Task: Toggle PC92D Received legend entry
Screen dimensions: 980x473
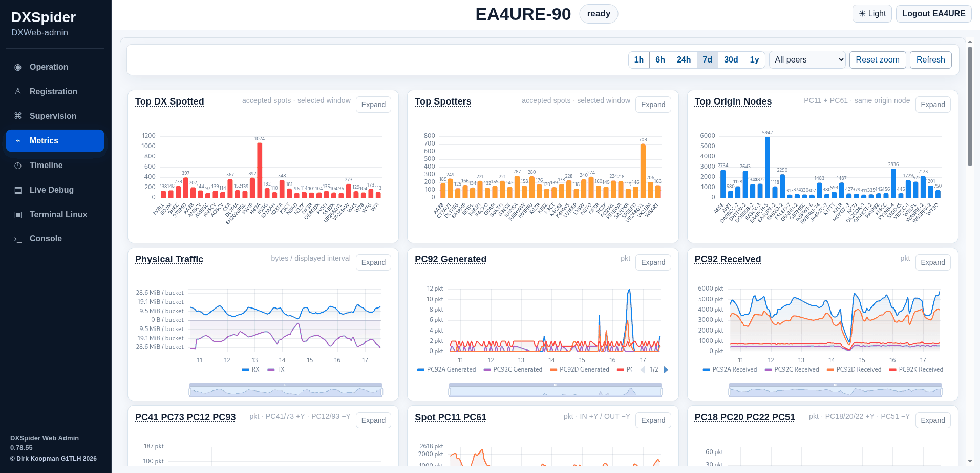Action: coord(854,369)
